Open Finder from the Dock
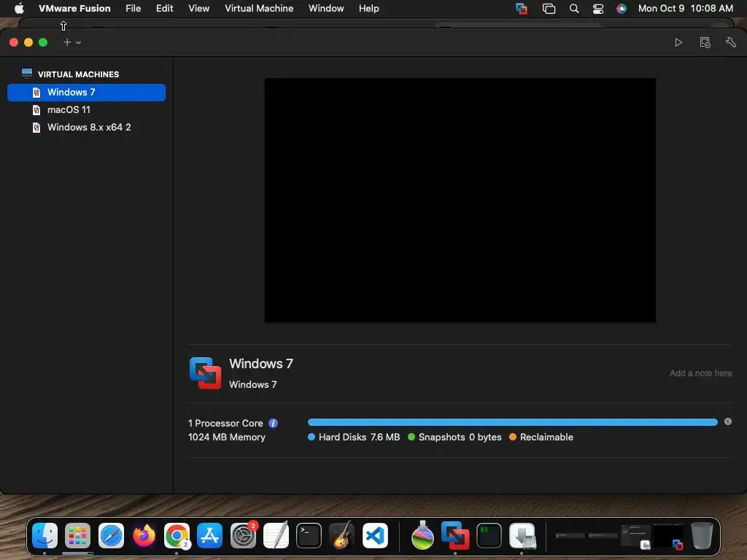 pyautogui.click(x=44, y=536)
